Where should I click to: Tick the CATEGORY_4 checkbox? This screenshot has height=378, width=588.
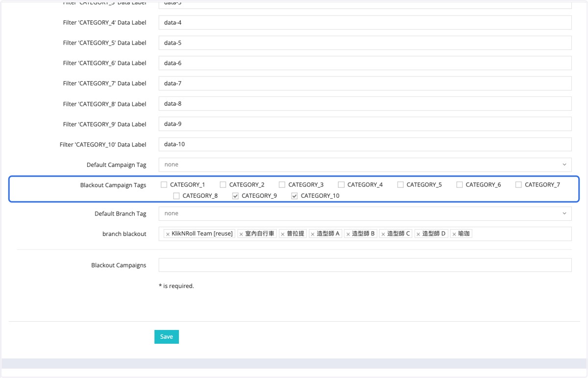click(342, 185)
